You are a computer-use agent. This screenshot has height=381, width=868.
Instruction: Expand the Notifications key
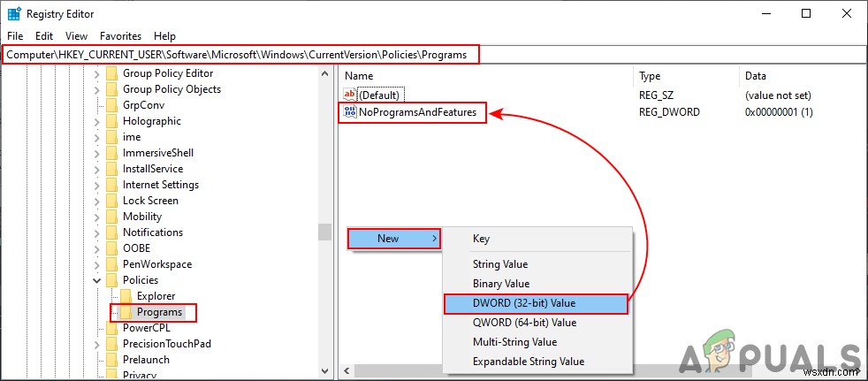point(97,233)
